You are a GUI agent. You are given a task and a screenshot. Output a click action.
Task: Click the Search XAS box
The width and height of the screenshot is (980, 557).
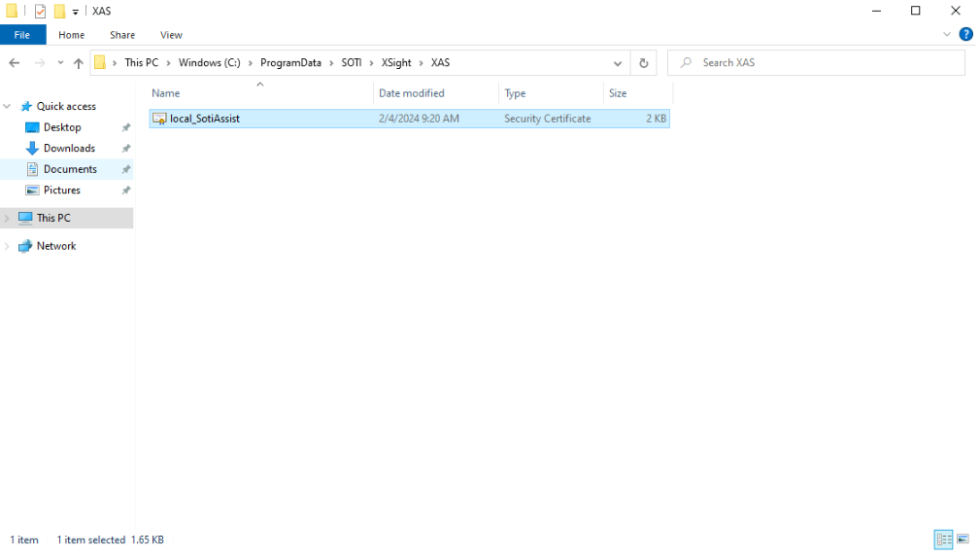[x=816, y=62]
